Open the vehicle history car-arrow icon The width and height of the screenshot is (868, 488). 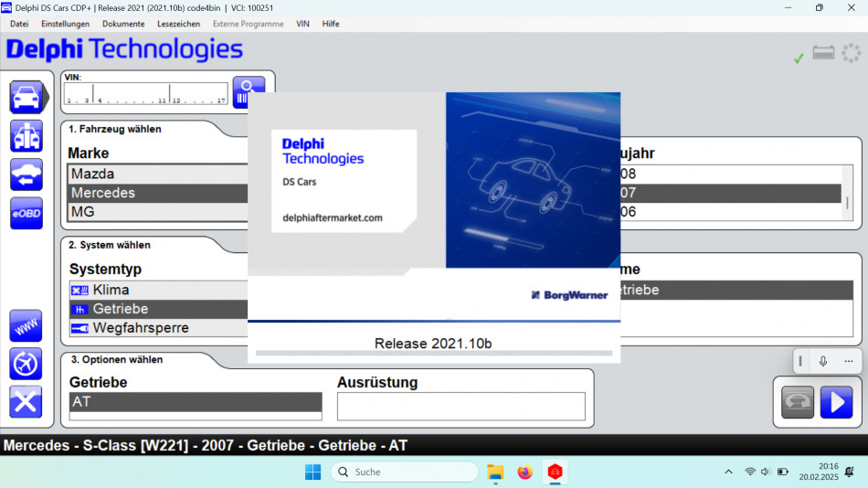point(26,175)
